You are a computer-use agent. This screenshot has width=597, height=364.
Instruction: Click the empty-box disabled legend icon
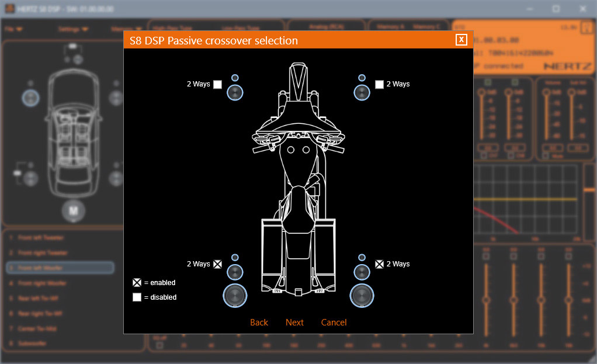click(x=137, y=297)
